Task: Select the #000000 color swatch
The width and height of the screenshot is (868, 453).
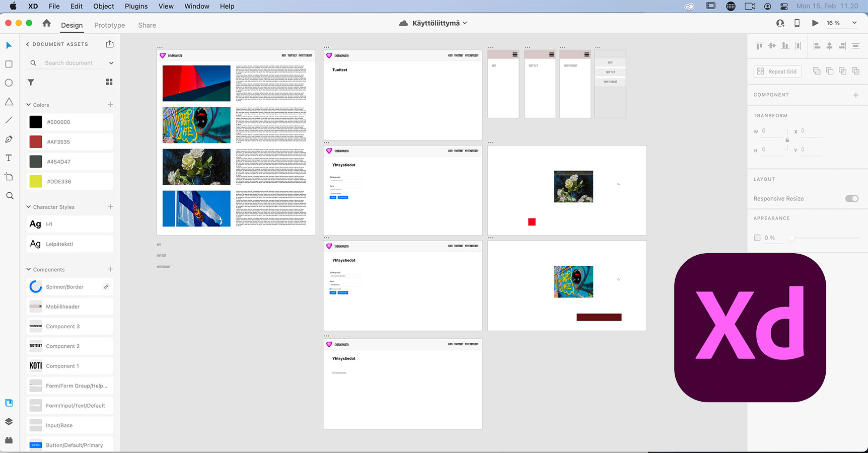Action: [x=36, y=122]
